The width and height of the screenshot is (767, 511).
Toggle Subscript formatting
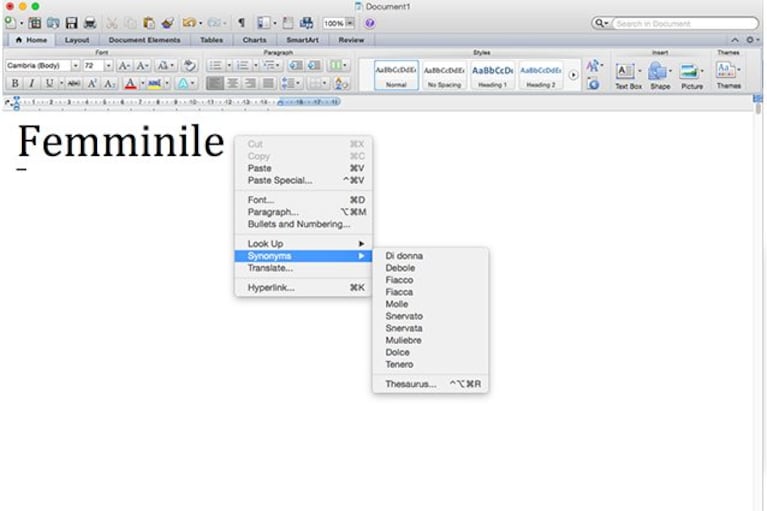(x=110, y=84)
